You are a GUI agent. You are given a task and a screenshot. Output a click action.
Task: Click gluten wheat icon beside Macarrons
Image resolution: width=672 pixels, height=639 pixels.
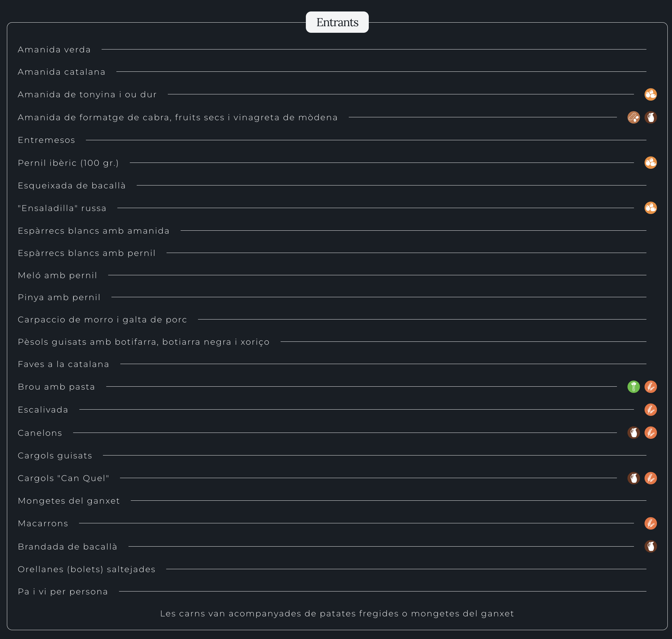pyautogui.click(x=650, y=523)
